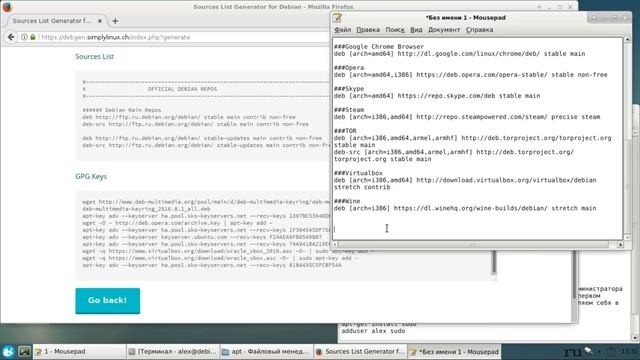Click the deb.opera.com deb line
640x360 pixels.
(x=471, y=75)
